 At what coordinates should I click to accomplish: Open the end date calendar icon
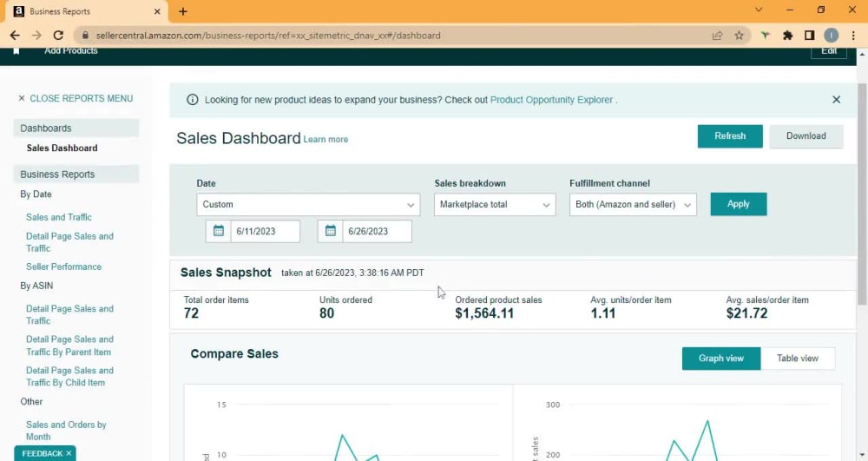(331, 231)
